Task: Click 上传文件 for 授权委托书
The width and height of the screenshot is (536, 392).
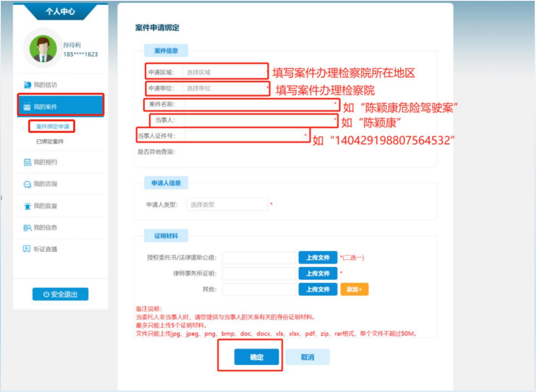Action: 318,258
